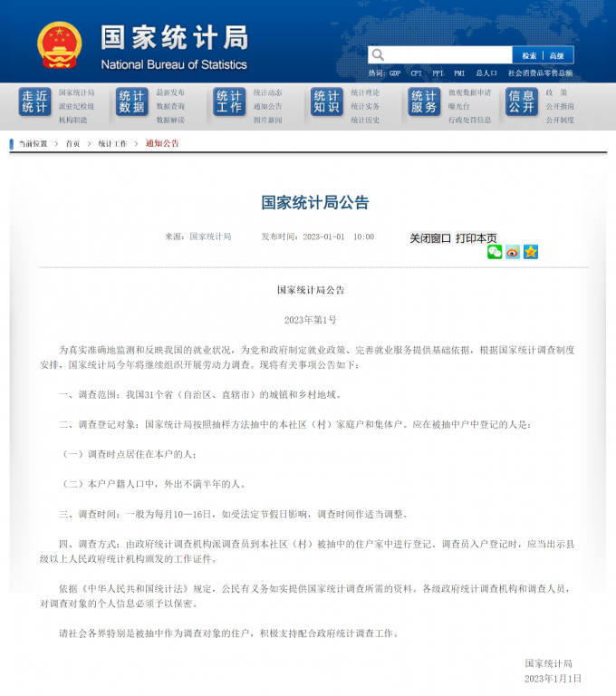Click the GDP hot keyword

tap(395, 73)
